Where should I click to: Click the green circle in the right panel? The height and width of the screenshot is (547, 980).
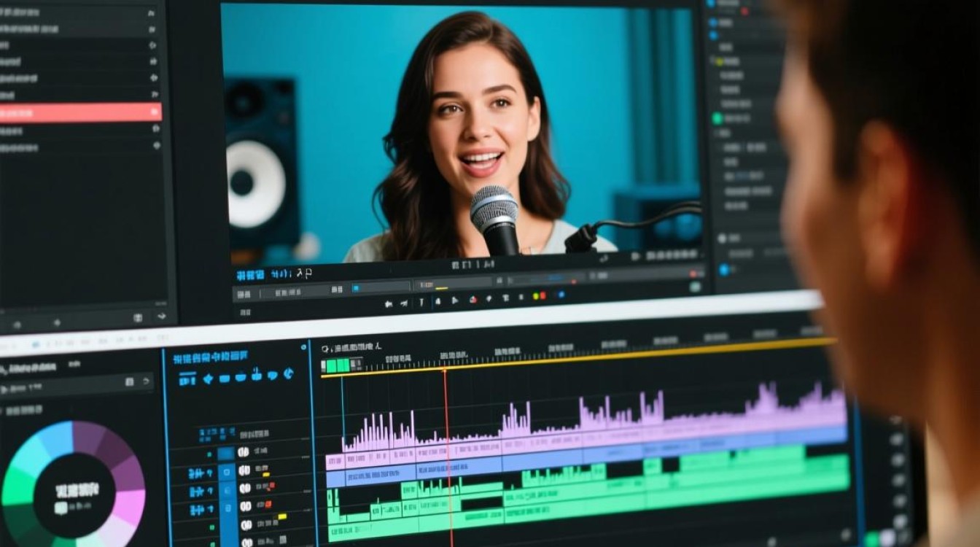pos(717,118)
